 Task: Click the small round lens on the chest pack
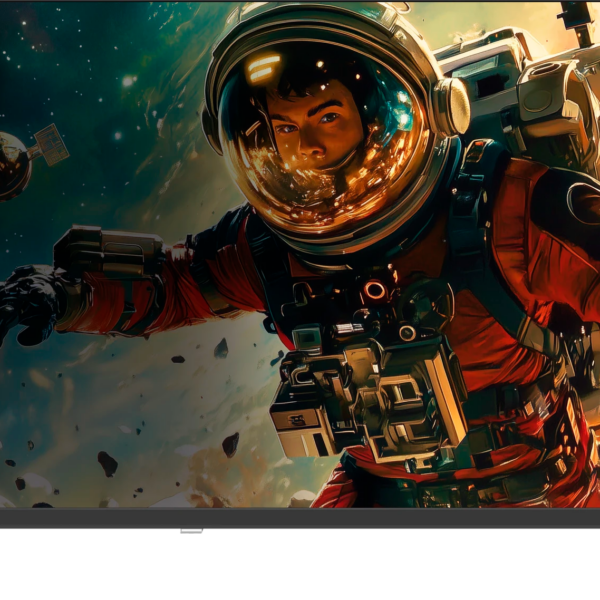(x=407, y=333)
